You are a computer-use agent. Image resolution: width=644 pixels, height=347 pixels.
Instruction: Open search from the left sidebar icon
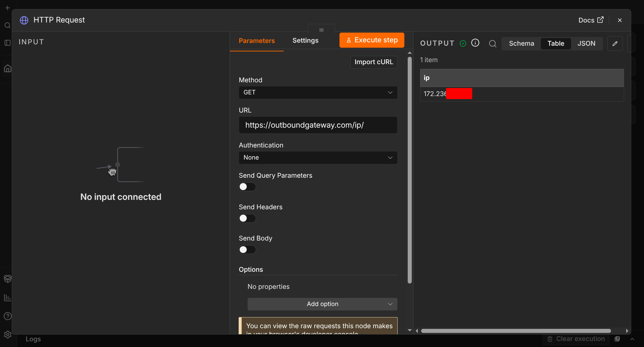click(x=7, y=26)
